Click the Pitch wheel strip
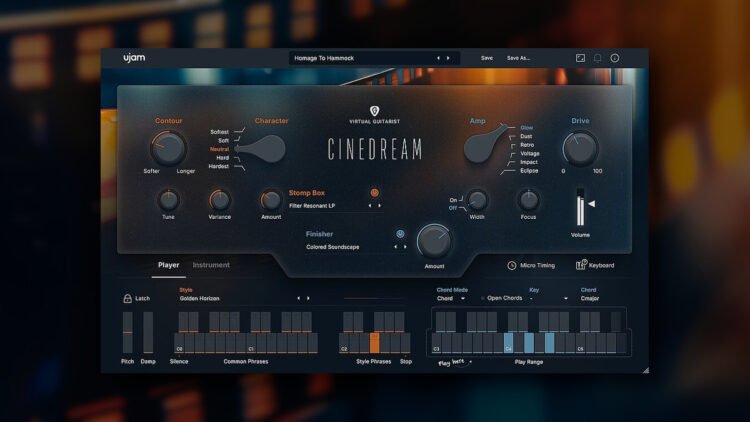750x422 pixels. [127, 333]
